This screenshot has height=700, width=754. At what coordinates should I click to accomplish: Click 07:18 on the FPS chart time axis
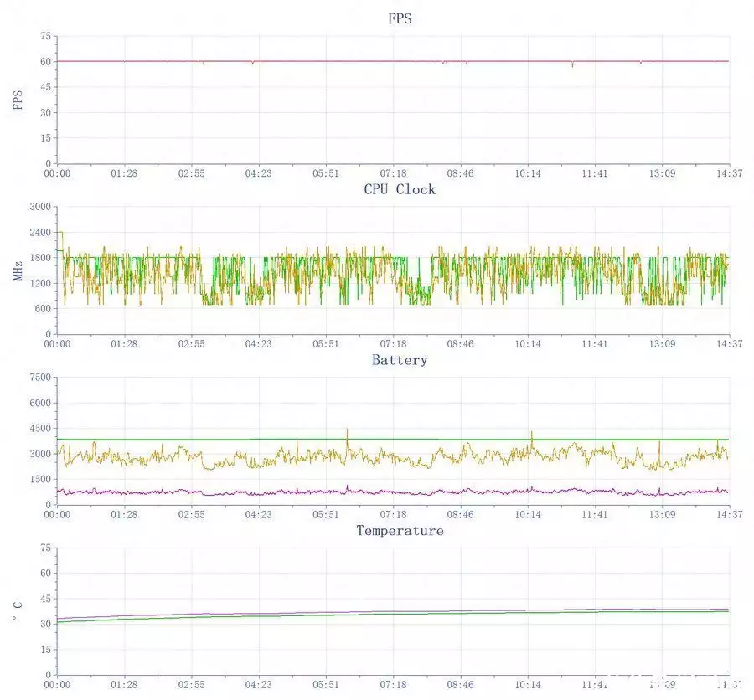(394, 173)
